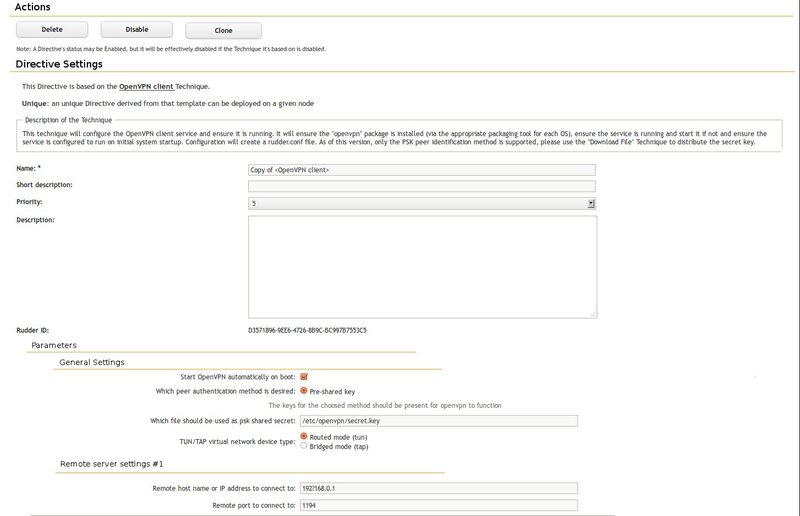Click the keys for chosen method note
800x516 pixels.
click(x=385, y=406)
